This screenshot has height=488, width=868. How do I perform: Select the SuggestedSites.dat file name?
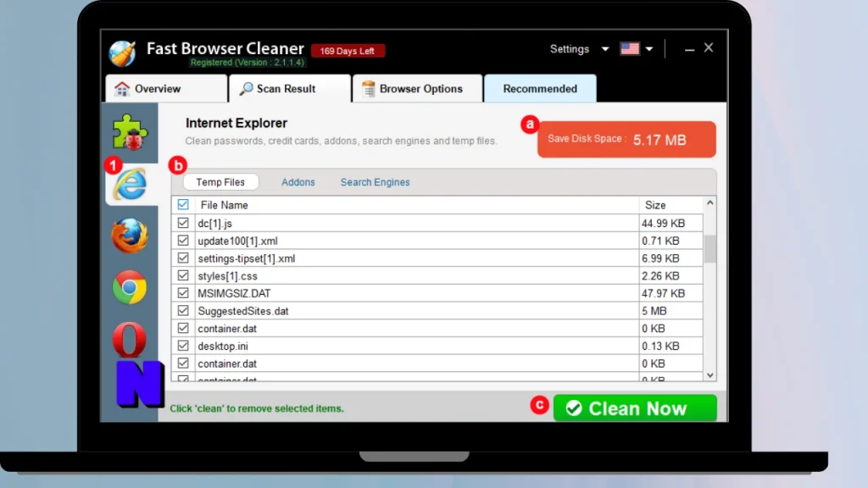pos(243,311)
